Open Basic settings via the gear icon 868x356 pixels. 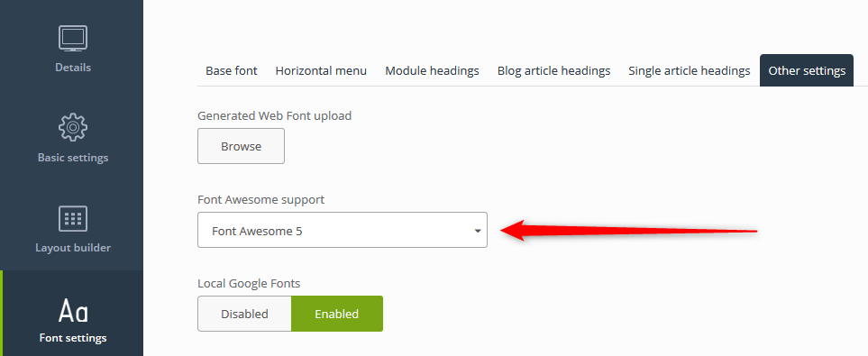tap(72, 128)
